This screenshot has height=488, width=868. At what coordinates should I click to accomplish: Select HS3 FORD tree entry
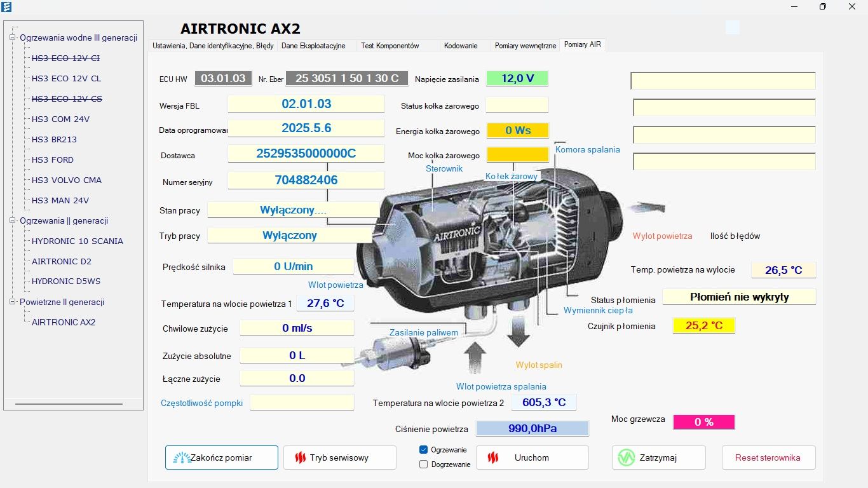pos(53,159)
